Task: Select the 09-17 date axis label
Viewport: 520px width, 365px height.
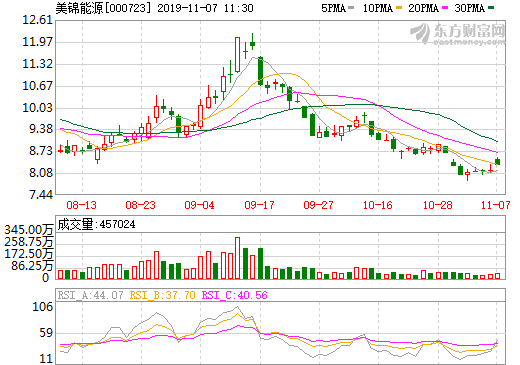Action: 259,205
